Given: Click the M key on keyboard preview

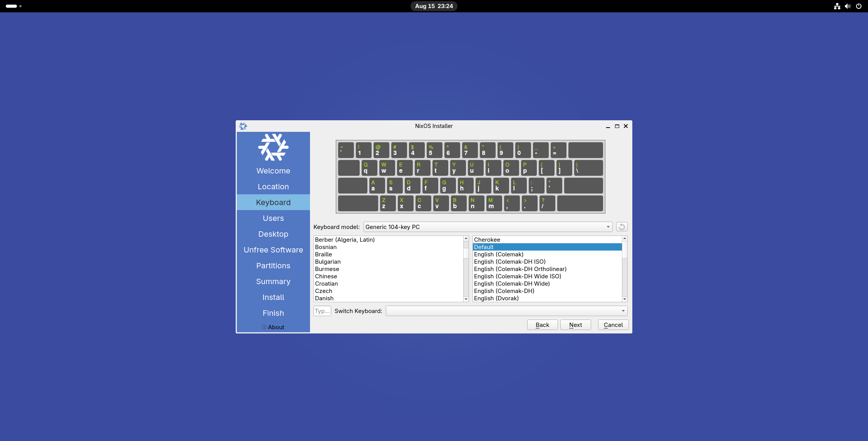Looking at the screenshot, I should [494, 203].
